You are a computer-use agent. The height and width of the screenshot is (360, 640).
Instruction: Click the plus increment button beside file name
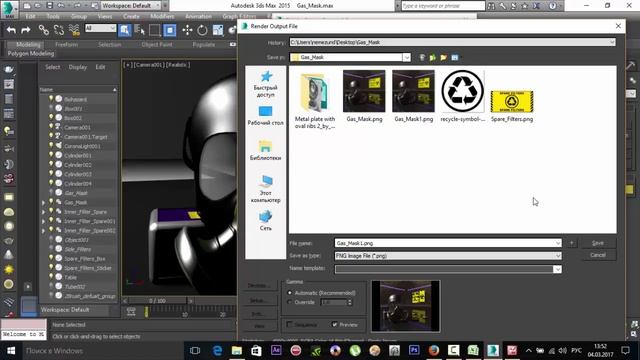pos(571,243)
